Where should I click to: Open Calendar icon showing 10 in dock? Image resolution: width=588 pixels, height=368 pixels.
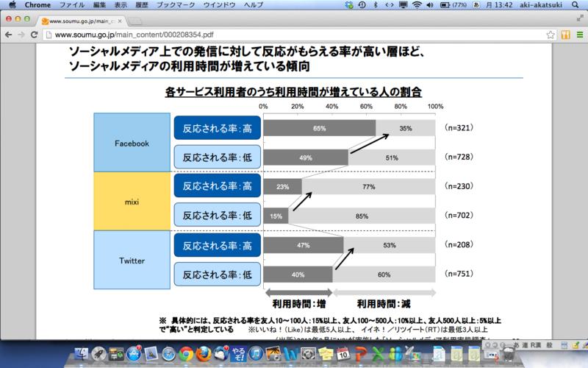pyautogui.click(x=343, y=354)
